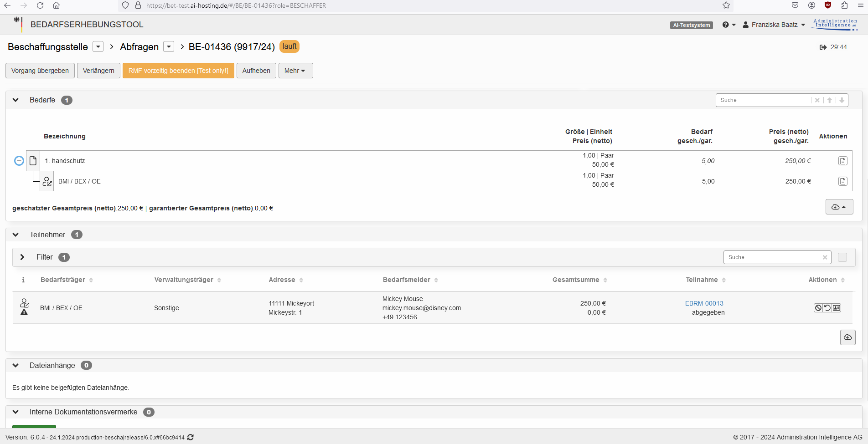Screen dimensions: 868x444
Task: Collapse the handschutz row with minus toggle
Action: pos(19,161)
